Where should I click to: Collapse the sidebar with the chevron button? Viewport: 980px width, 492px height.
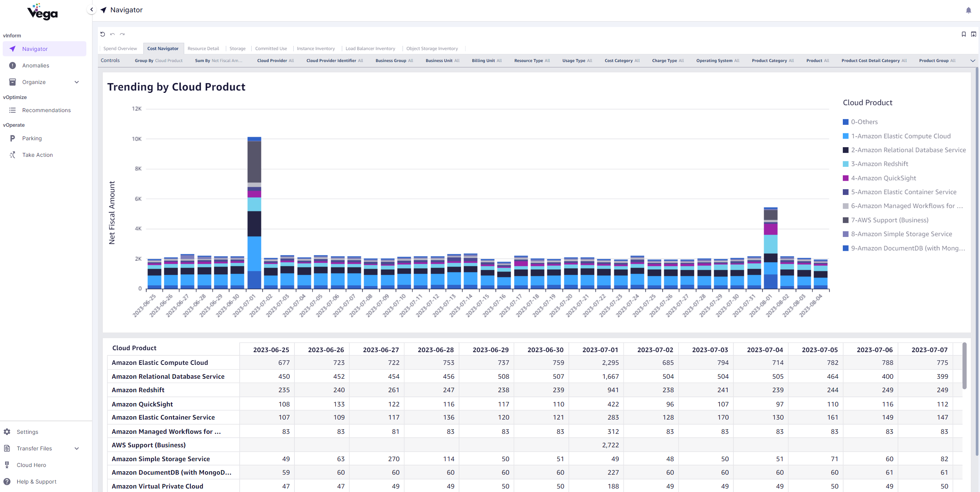[91, 10]
